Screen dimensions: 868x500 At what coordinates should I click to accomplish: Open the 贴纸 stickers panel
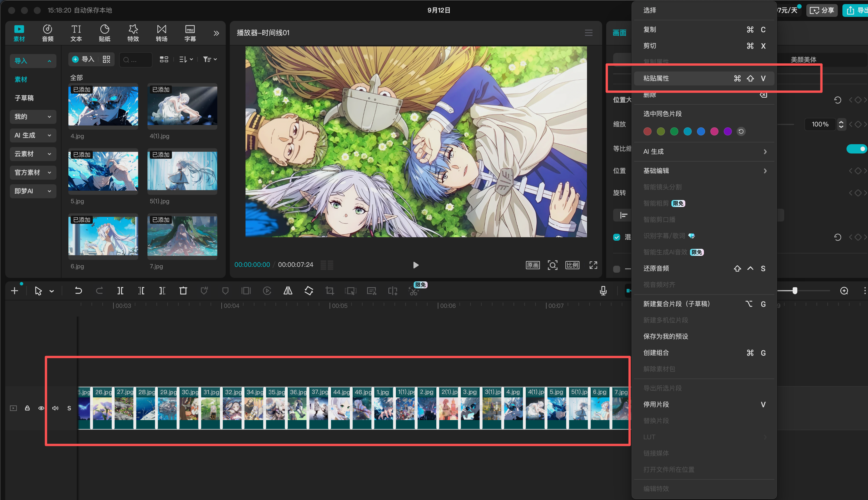104,33
